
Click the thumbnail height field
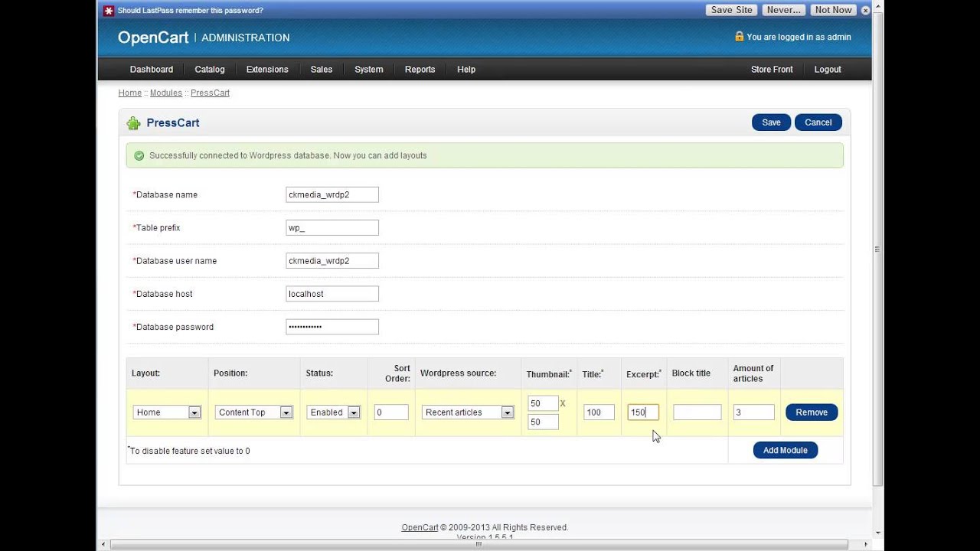543,422
